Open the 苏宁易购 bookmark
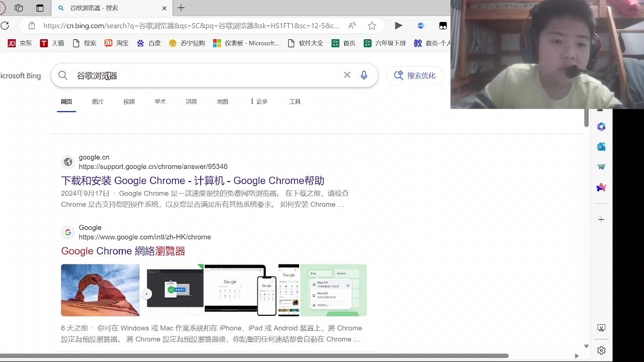 tap(187, 43)
